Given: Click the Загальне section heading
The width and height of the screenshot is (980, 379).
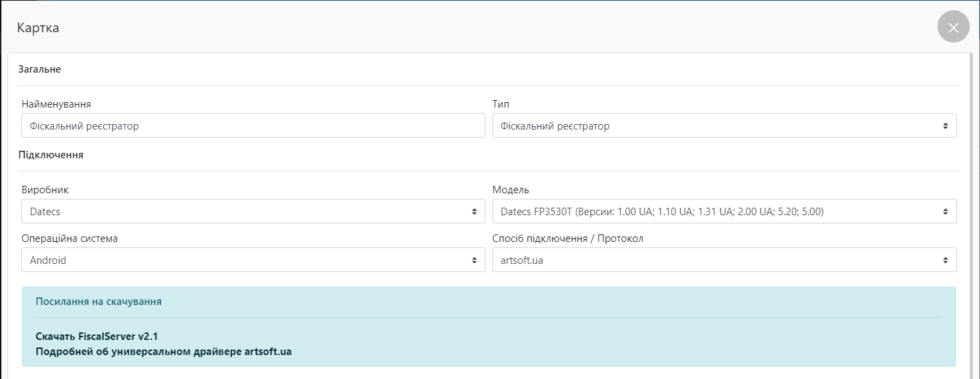Looking at the screenshot, I should point(39,69).
